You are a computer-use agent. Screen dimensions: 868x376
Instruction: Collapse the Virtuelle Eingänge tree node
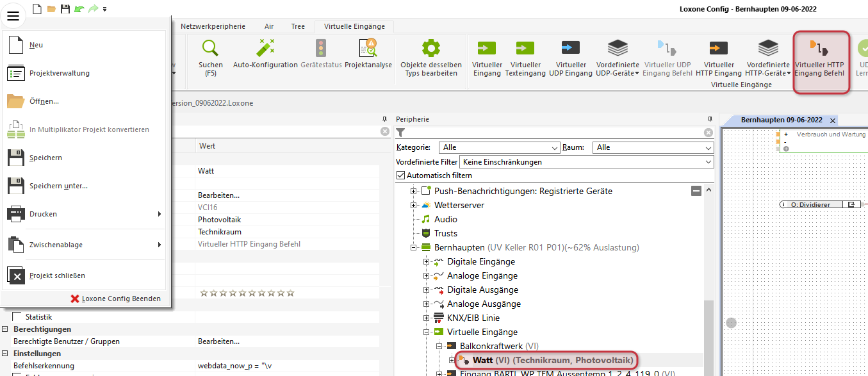pyautogui.click(x=426, y=332)
